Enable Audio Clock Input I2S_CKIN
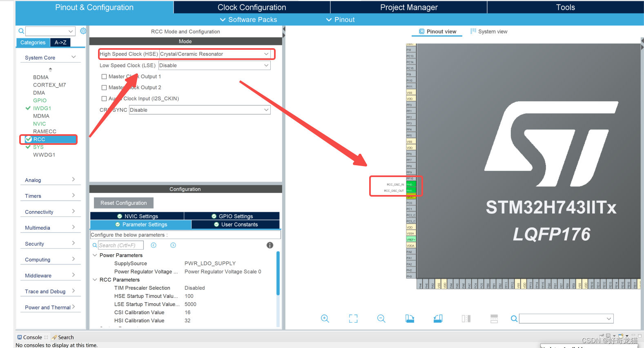The image size is (644, 348). click(x=104, y=98)
